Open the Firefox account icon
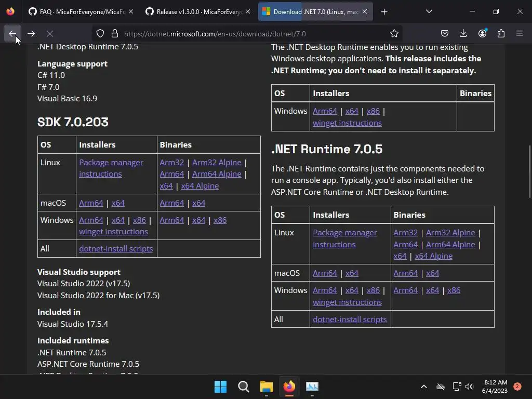 [482, 34]
